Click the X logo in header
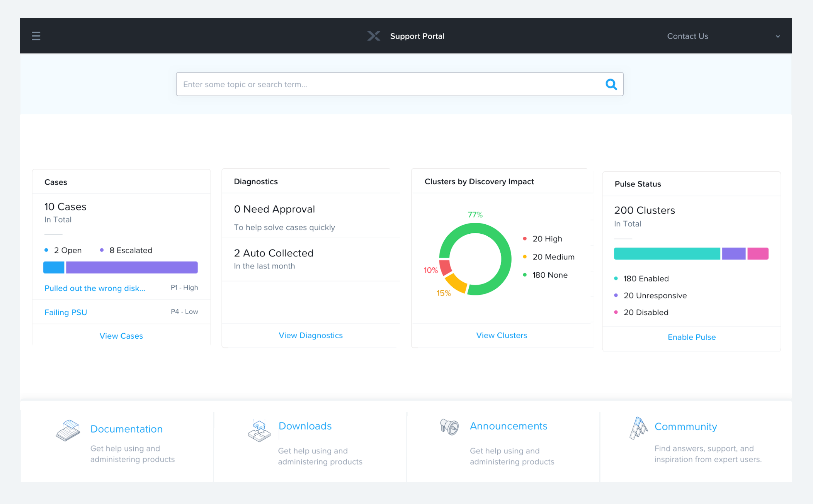Screen dimensions: 813x504 (x=374, y=36)
